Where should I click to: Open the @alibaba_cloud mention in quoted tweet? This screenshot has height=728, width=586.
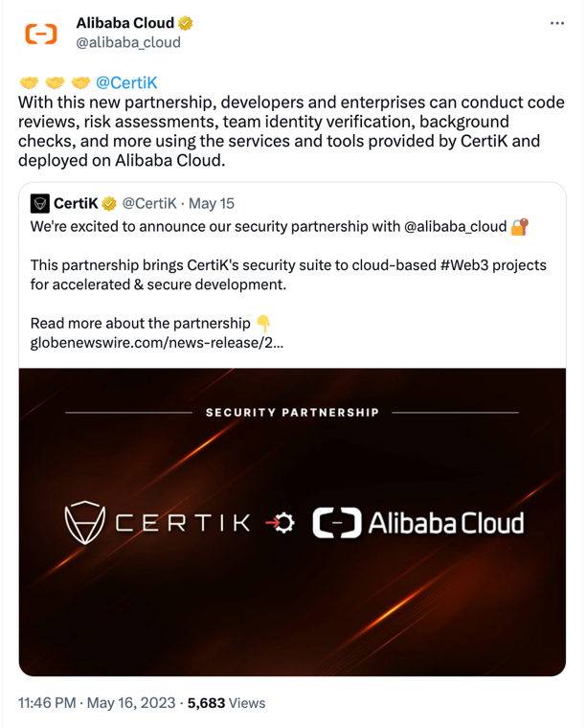(x=455, y=227)
